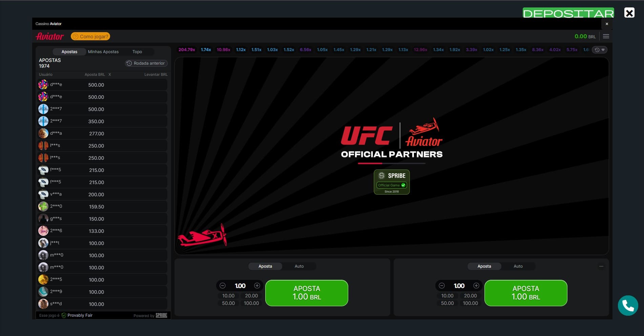
Task: Click the red plane on game canvas
Action: pyautogui.click(x=202, y=235)
